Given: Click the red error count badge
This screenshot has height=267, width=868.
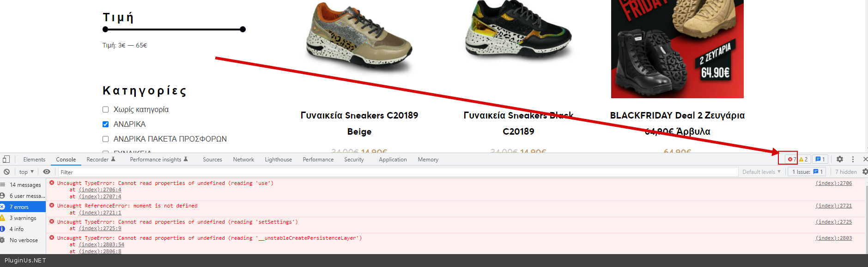Looking at the screenshot, I should (x=792, y=159).
